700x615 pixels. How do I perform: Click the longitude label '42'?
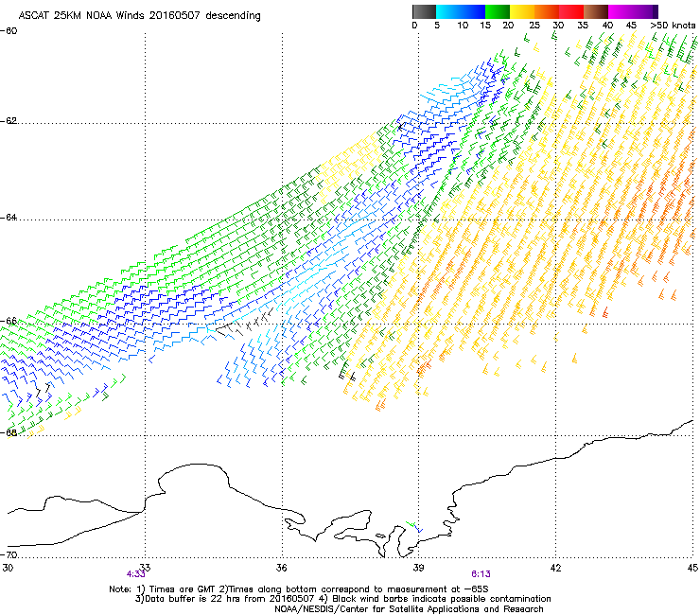pos(555,568)
